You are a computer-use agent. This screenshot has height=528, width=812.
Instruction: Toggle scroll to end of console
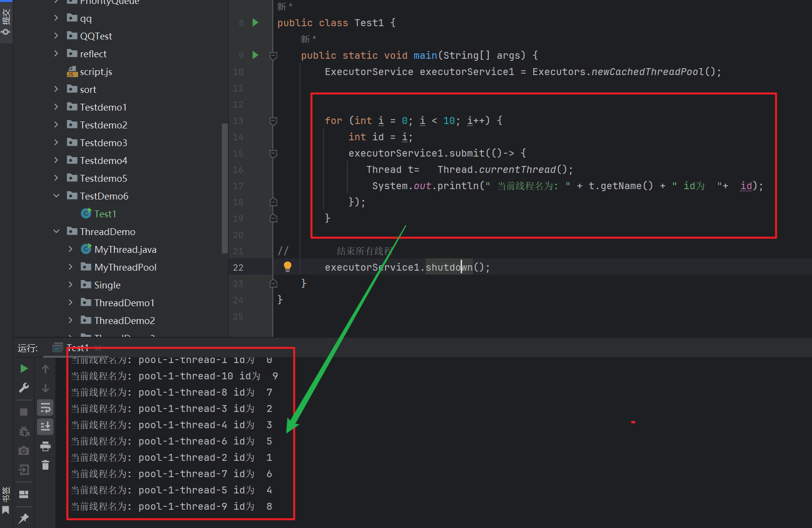click(x=45, y=426)
